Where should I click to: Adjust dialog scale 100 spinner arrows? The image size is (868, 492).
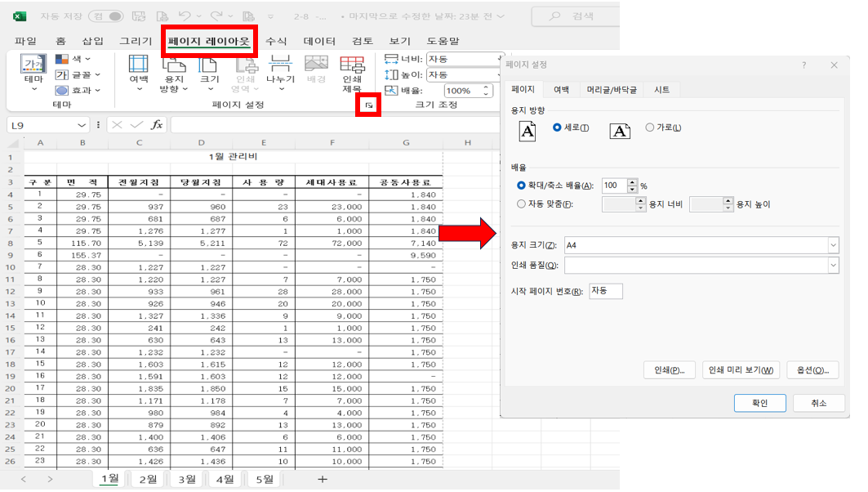[x=632, y=186]
